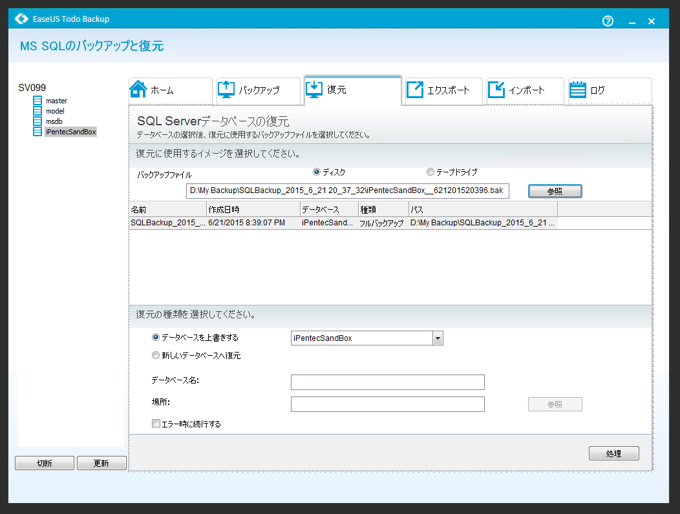Click the パス column header
Screen dimensions: 680x514
click(x=483, y=210)
